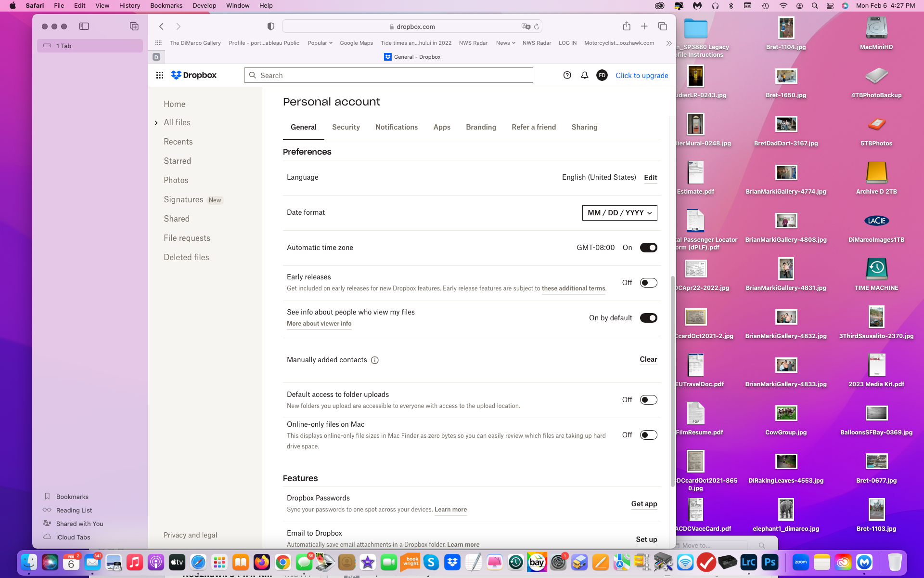Open the Dropbox help question mark icon
This screenshot has height=578, width=924.
567,75
